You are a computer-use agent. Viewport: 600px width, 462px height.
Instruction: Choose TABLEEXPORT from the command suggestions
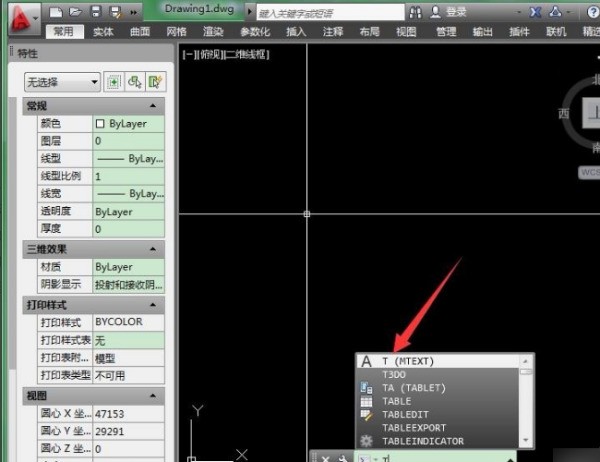[438, 428]
